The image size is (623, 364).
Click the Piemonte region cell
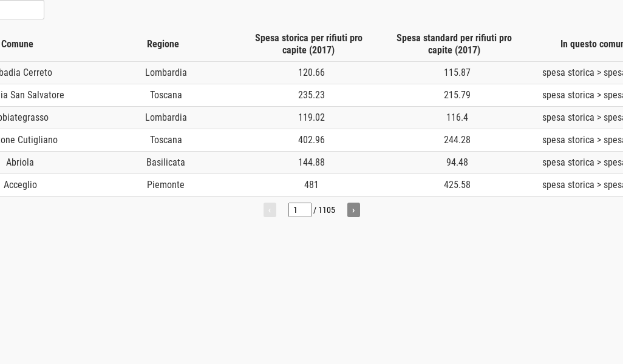[x=166, y=185]
